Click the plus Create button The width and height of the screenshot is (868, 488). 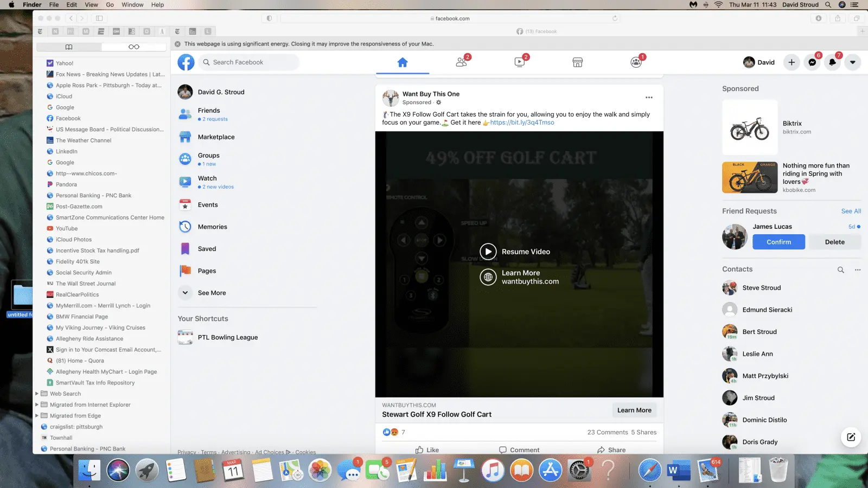792,62
